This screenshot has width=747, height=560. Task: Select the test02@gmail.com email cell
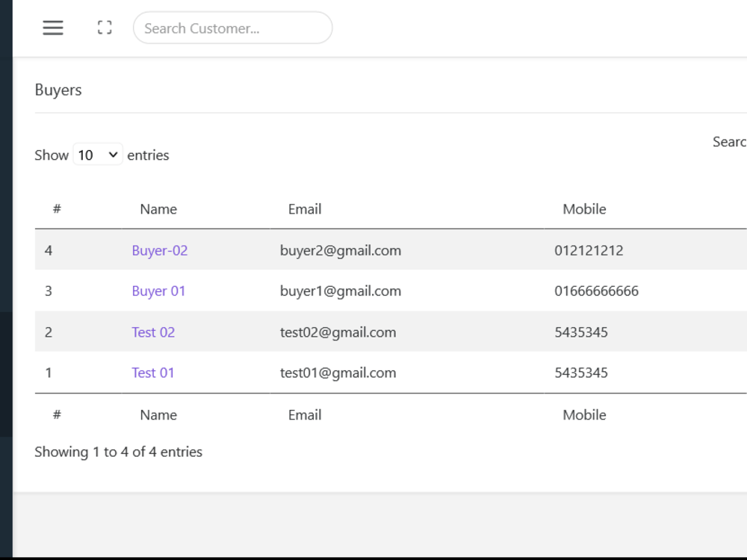pyautogui.click(x=338, y=332)
